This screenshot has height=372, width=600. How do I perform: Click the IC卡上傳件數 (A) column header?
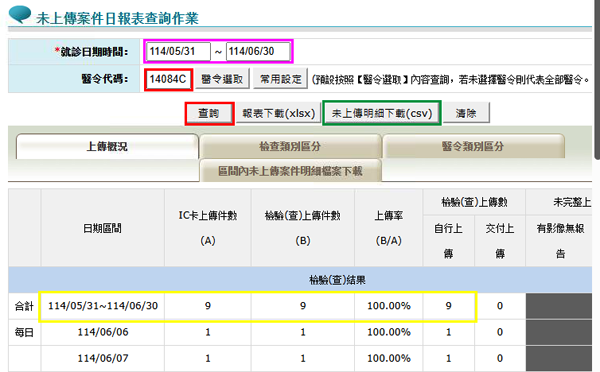(x=208, y=228)
